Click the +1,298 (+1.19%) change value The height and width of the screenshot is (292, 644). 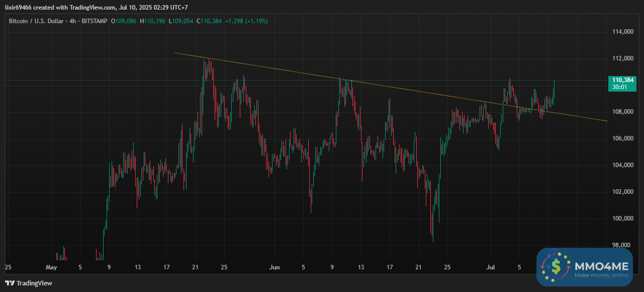(x=246, y=21)
